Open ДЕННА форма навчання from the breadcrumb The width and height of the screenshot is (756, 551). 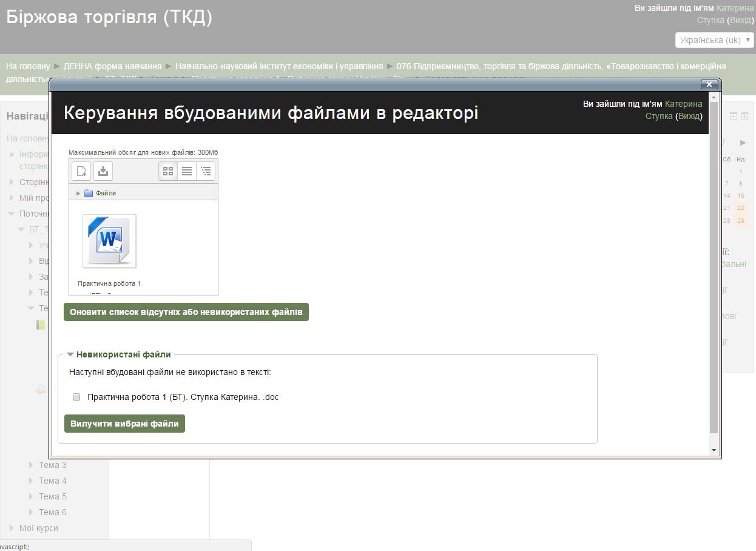pyautogui.click(x=113, y=66)
